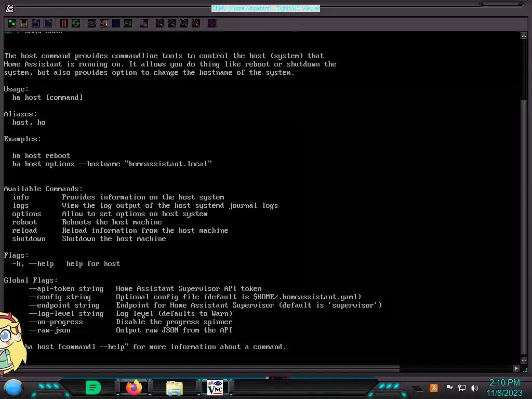Click the "Global Flags:" heading

click(x=31, y=280)
